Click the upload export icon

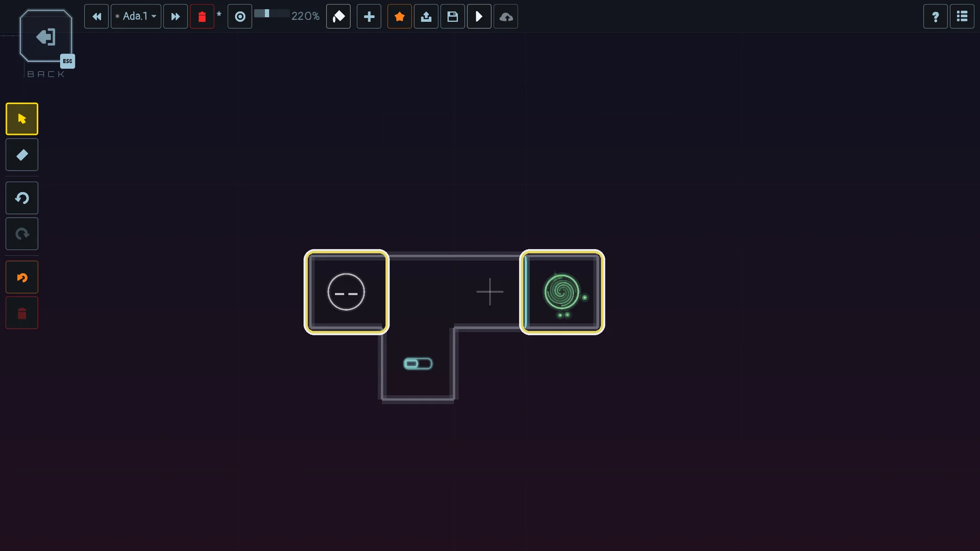click(426, 16)
